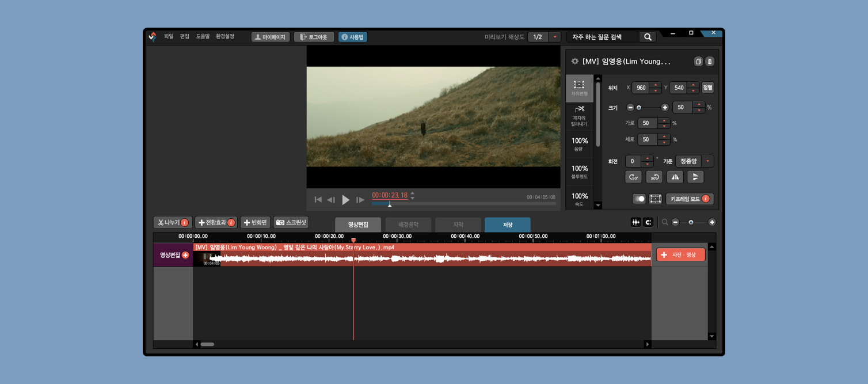Viewport: 868px width, 384px height.
Task: Increase the X position value
Action: [655, 85]
